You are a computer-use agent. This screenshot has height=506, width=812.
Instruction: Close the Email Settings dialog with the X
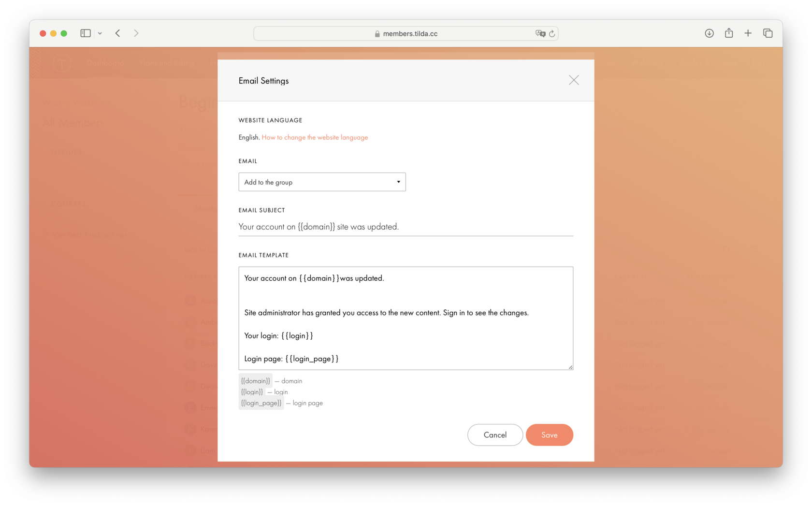(x=574, y=80)
